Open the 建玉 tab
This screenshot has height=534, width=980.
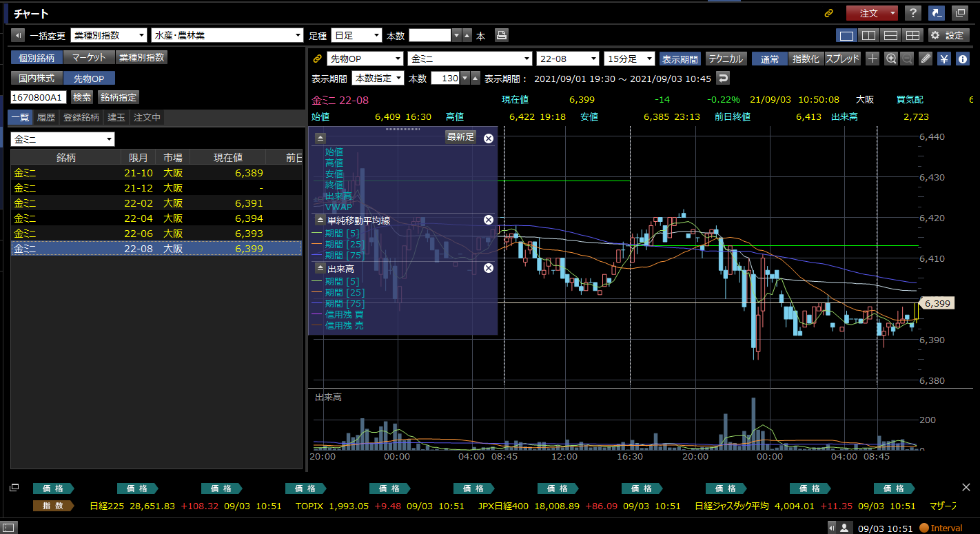point(116,118)
